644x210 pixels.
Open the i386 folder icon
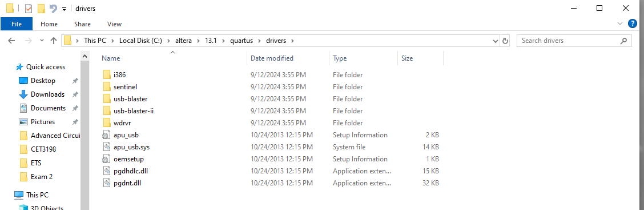[107, 75]
